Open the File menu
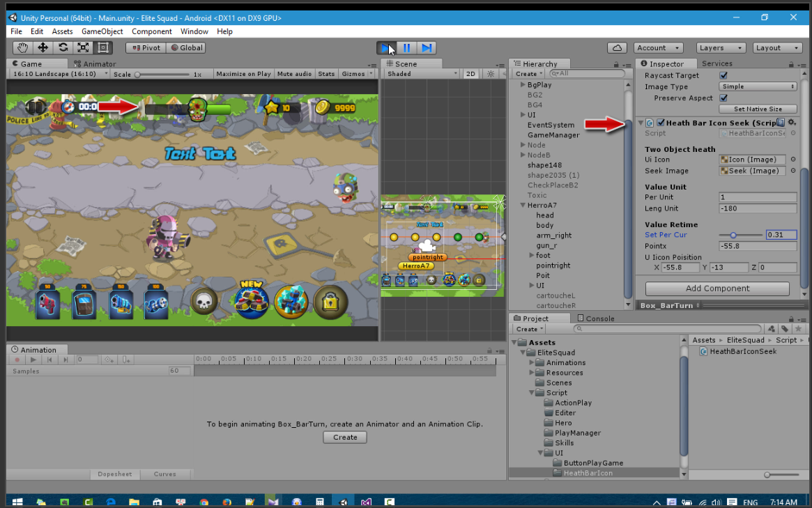 coord(16,31)
